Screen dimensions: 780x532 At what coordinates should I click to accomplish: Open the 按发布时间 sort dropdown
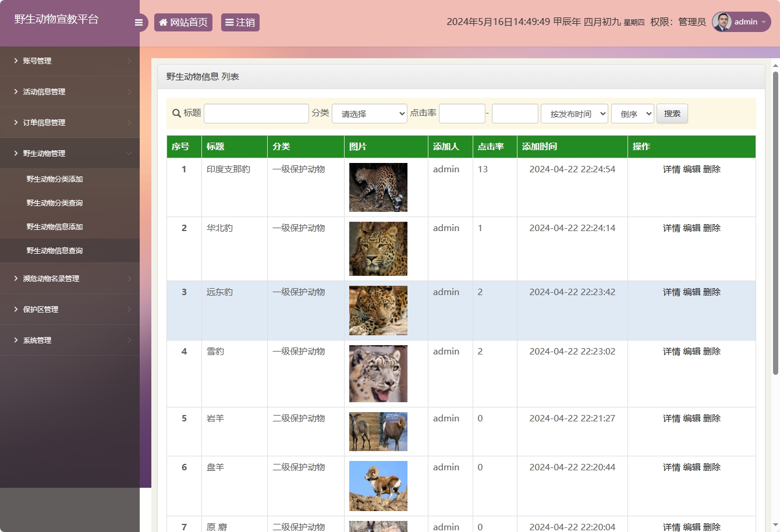tap(574, 114)
